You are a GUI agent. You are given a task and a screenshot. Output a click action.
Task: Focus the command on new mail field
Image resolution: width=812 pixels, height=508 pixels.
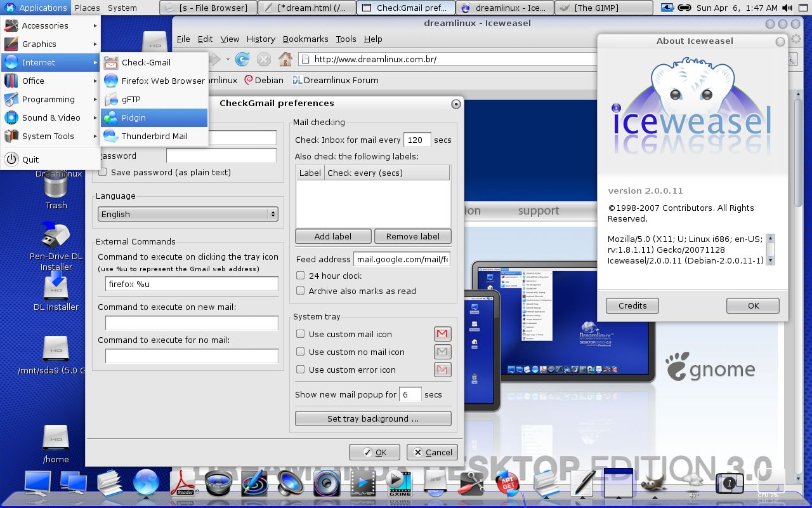point(192,323)
